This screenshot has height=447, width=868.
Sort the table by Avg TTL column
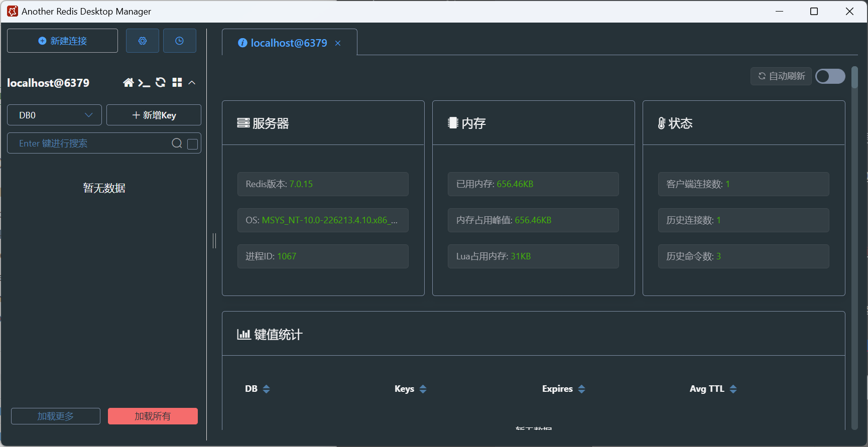point(733,389)
